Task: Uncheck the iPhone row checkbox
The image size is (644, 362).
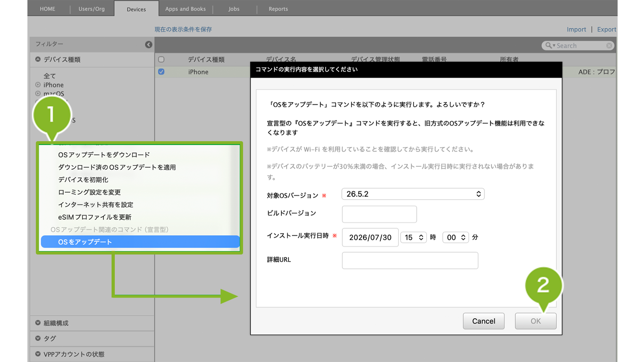Action: pos(161,72)
